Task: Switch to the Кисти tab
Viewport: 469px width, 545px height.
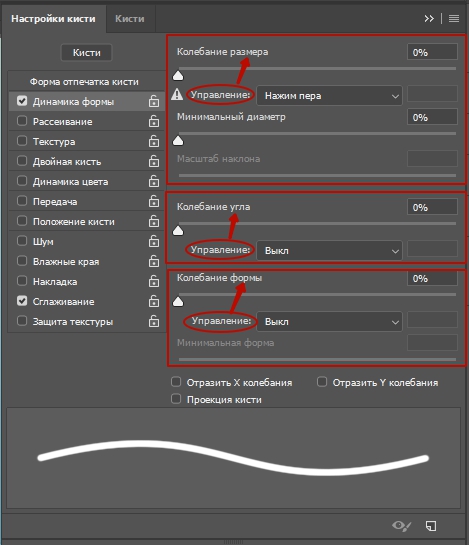Action: pos(130,18)
